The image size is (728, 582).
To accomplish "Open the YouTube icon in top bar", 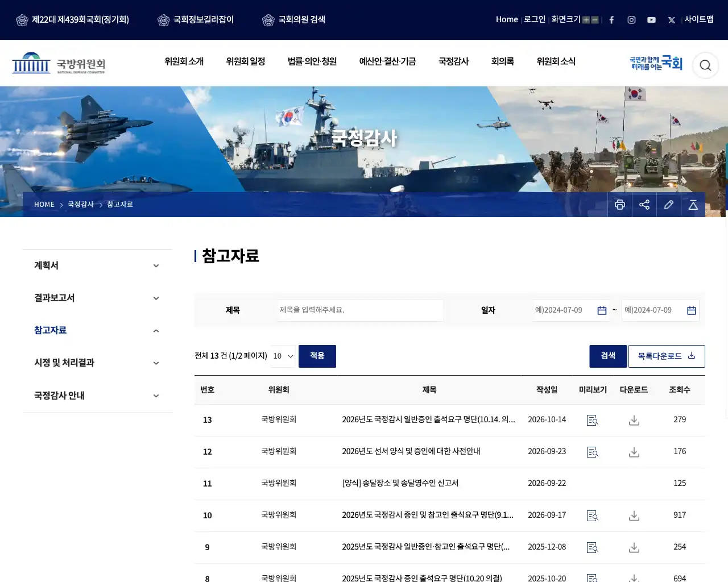I will pyautogui.click(x=651, y=20).
